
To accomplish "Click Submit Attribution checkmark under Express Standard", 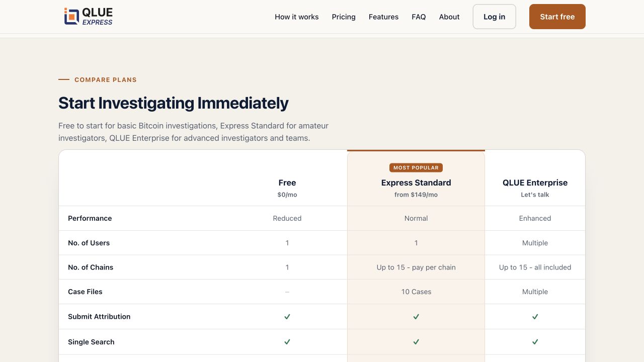I will pyautogui.click(x=416, y=317).
